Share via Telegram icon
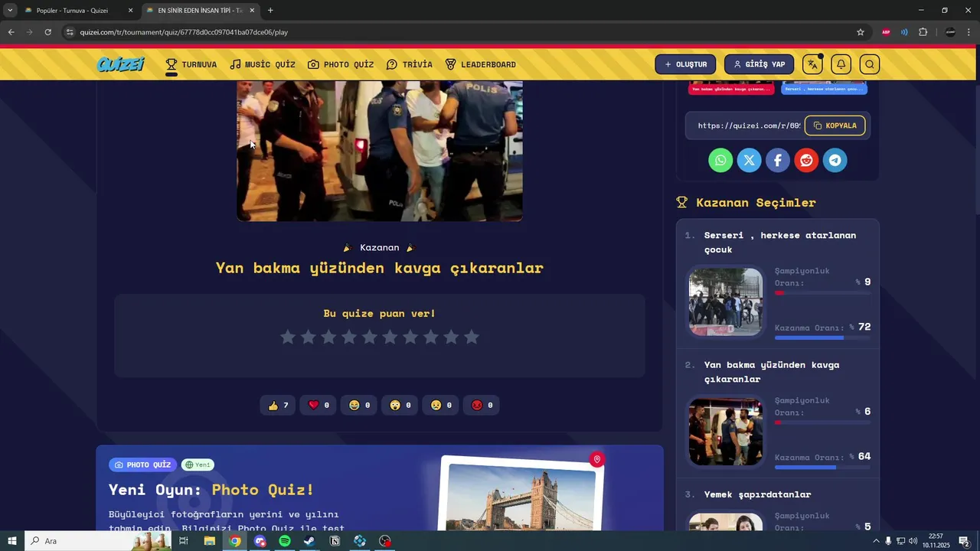This screenshot has height=551, width=980. pos(835,160)
